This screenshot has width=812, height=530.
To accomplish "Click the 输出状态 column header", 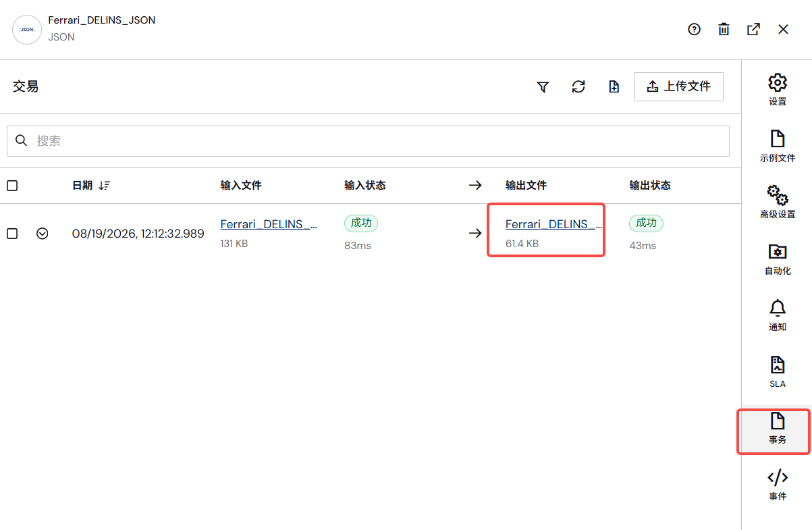I will [650, 185].
